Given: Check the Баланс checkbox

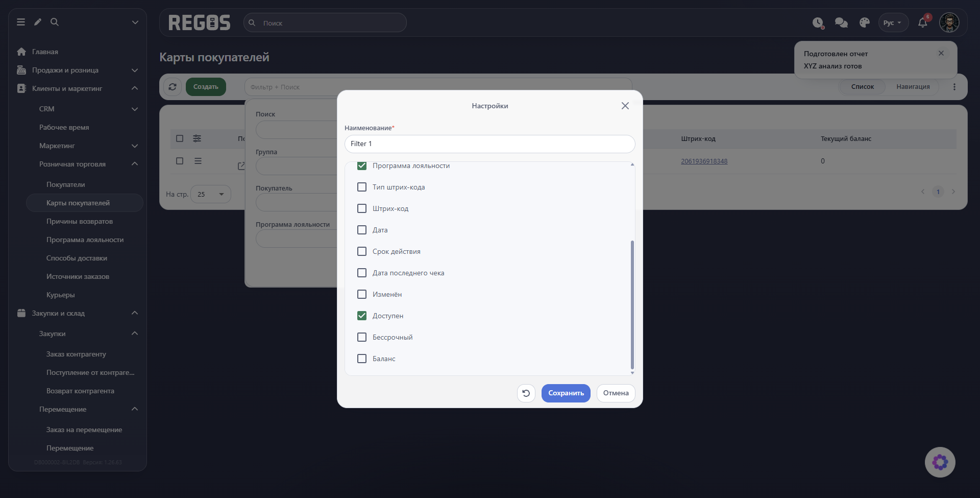Looking at the screenshot, I should 362,359.
